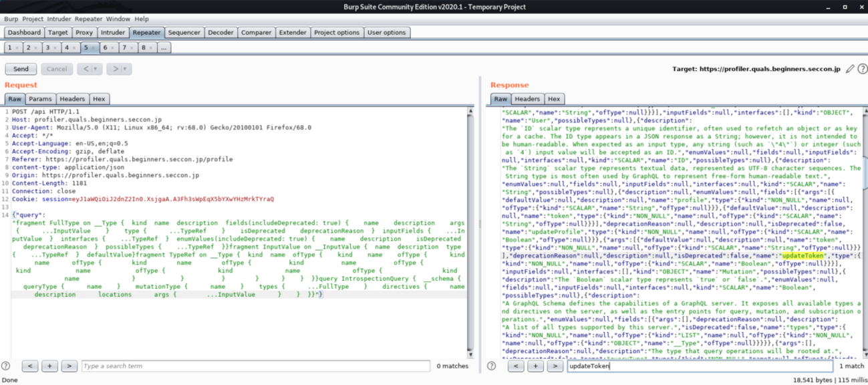Open response search options with the plus button
The height and width of the screenshot is (385, 868).
[x=535, y=366]
